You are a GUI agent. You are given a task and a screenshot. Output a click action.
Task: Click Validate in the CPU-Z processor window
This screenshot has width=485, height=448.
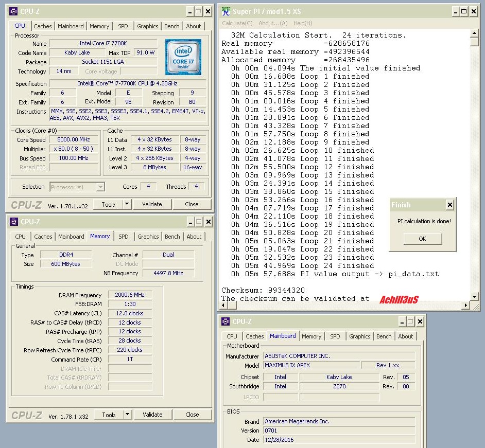coord(152,204)
